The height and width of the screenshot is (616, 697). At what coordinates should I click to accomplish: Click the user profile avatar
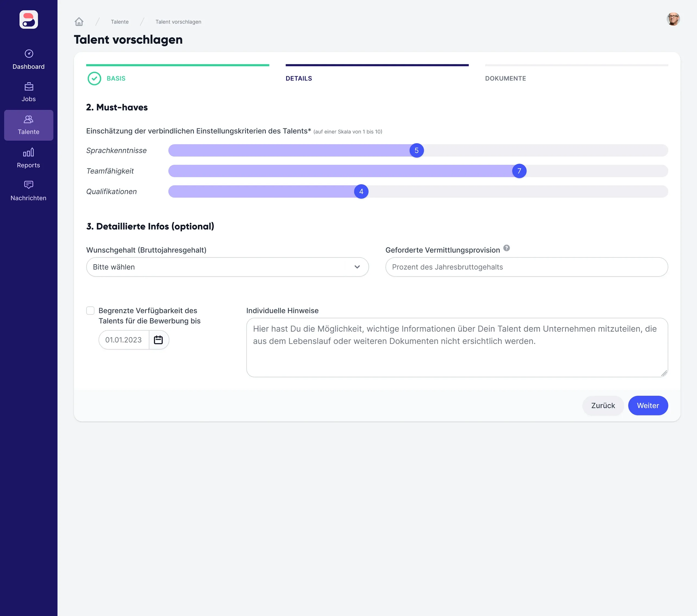click(673, 19)
